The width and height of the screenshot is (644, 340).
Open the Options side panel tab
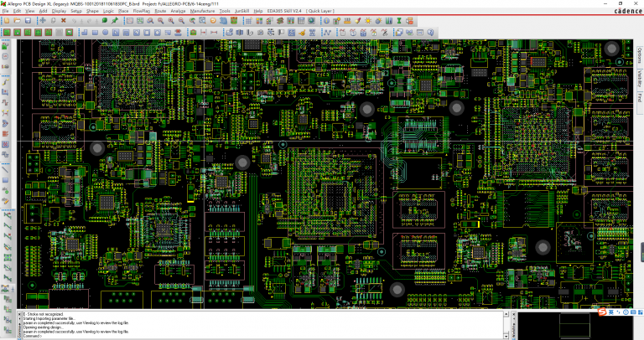click(x=639, y=55)
